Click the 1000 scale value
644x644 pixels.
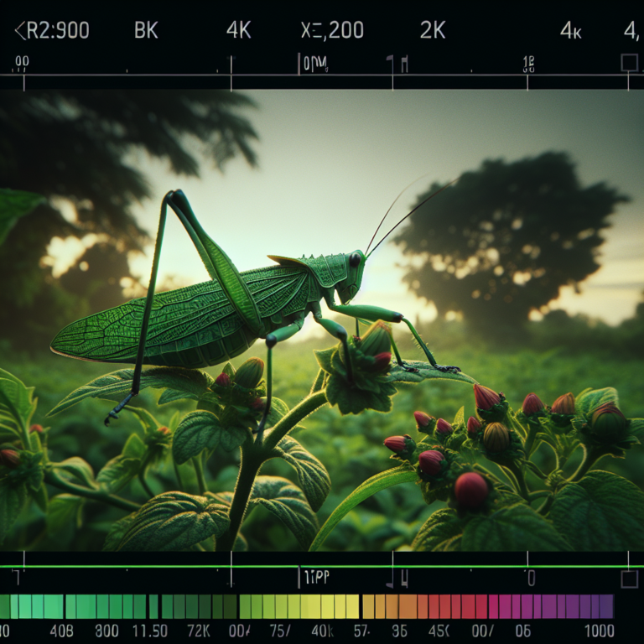600,631
